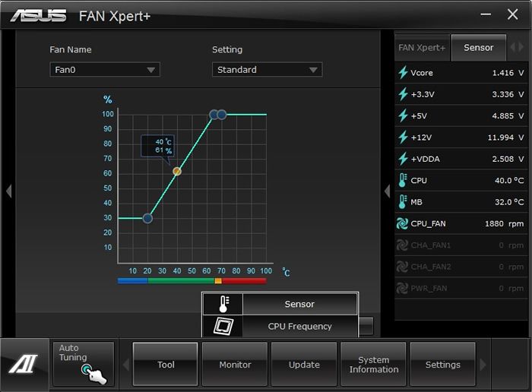Screen dimensions: 532x392
Task: Minimize the FAN Xpert+ window
Action: click(x=486, y=14)
